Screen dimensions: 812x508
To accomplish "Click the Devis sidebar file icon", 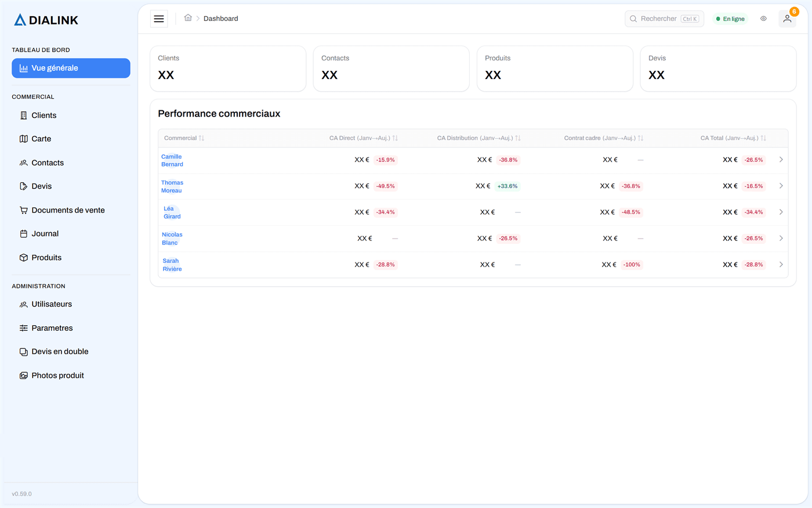I will click(24, 186).
